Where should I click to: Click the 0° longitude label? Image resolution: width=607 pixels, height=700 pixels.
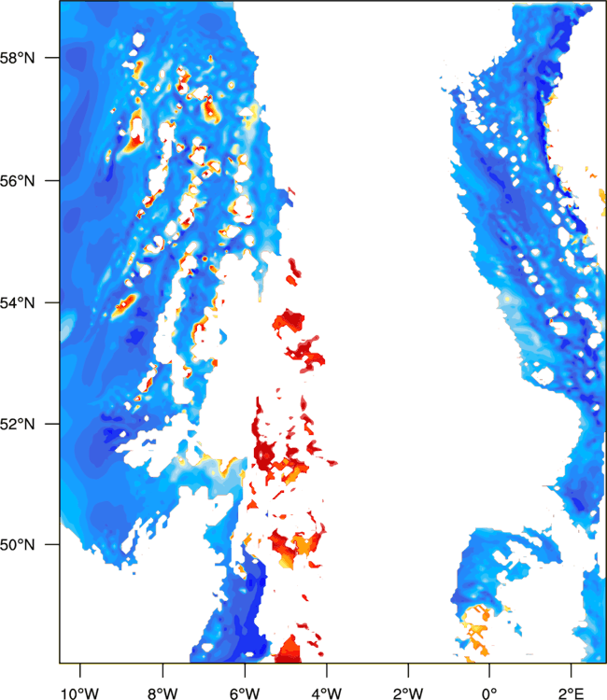point(489,693)
